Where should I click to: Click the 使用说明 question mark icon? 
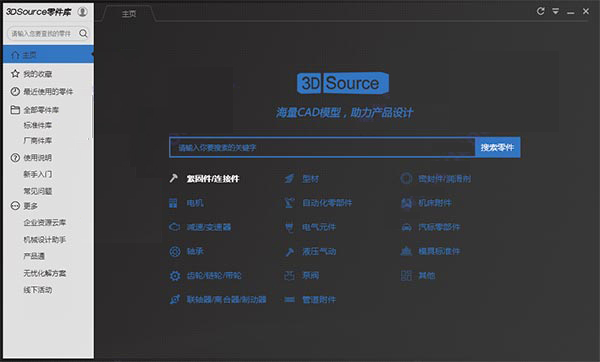tap(15, 157)
